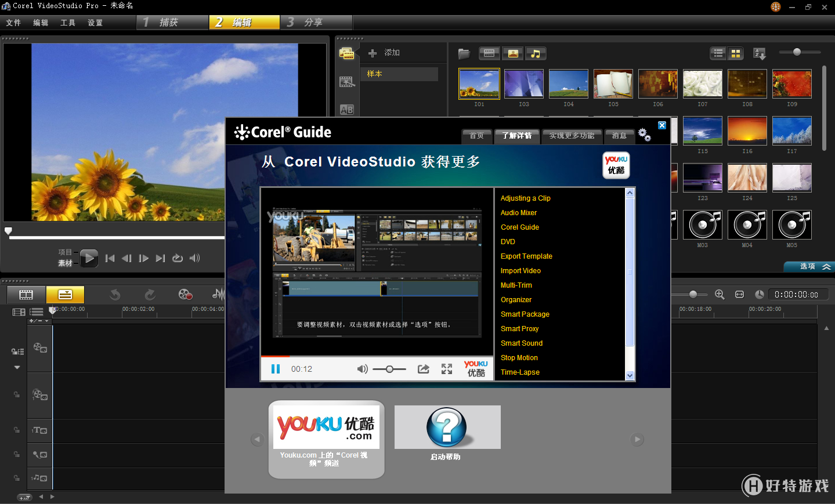Expand the ripple editing dropdown arrow

pos(17,367)
